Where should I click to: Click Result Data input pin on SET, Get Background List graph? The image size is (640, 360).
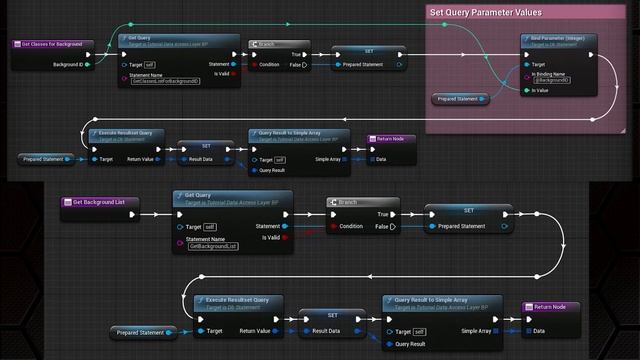click(306, 331)
